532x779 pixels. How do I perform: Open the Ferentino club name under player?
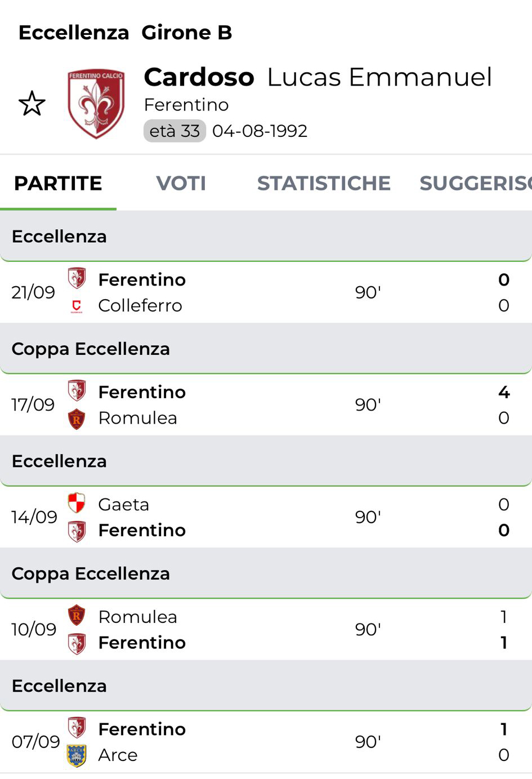pos(186,105)
